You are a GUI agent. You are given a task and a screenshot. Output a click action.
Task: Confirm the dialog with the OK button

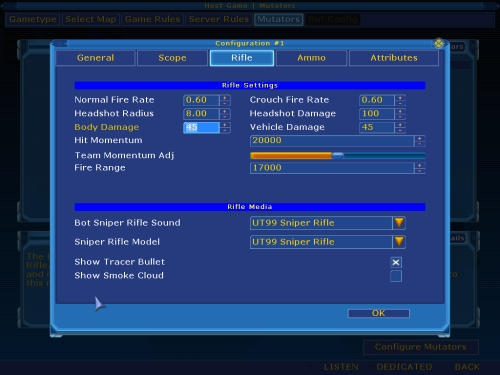(x=379, y=313)
